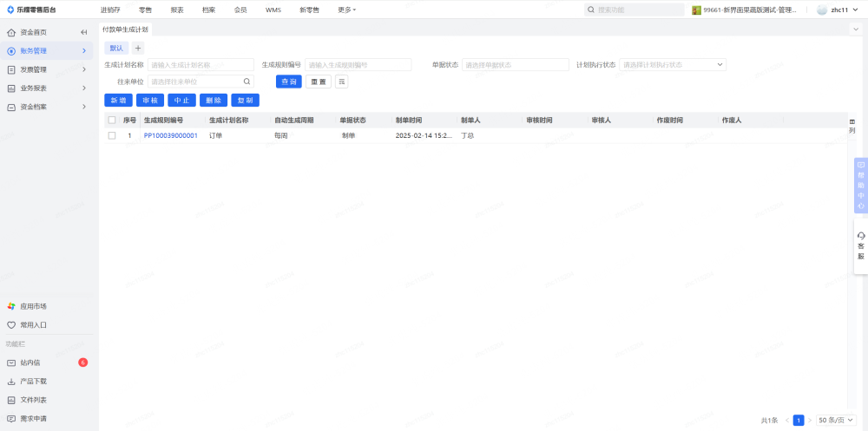This screenshot has width=868, height=431.
Task: Switch to the 默认 view tab
Action: tap(116, 48)
